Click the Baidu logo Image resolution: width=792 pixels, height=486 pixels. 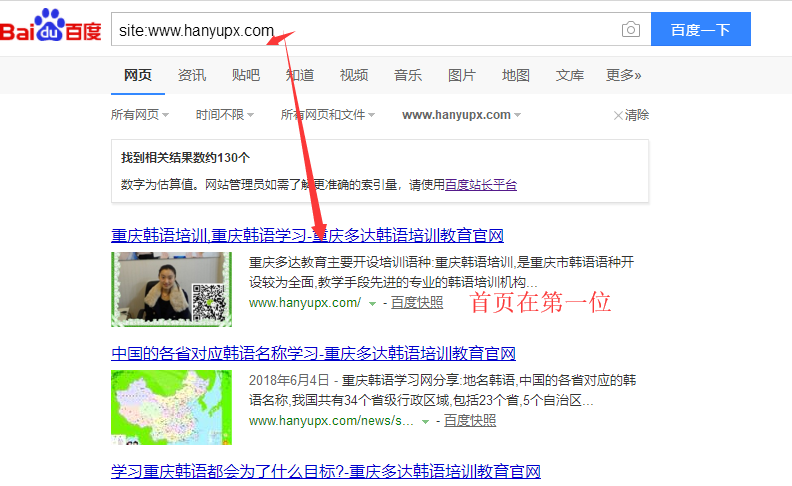[51, 25]
